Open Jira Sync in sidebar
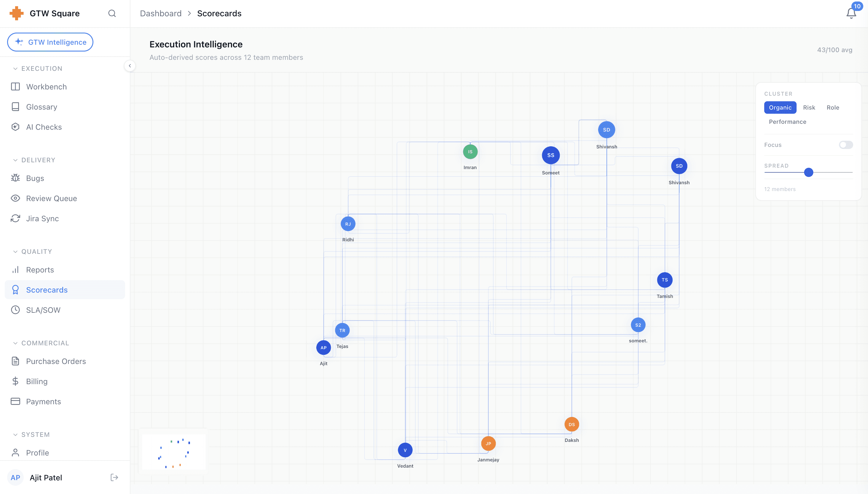 (42, 219)
